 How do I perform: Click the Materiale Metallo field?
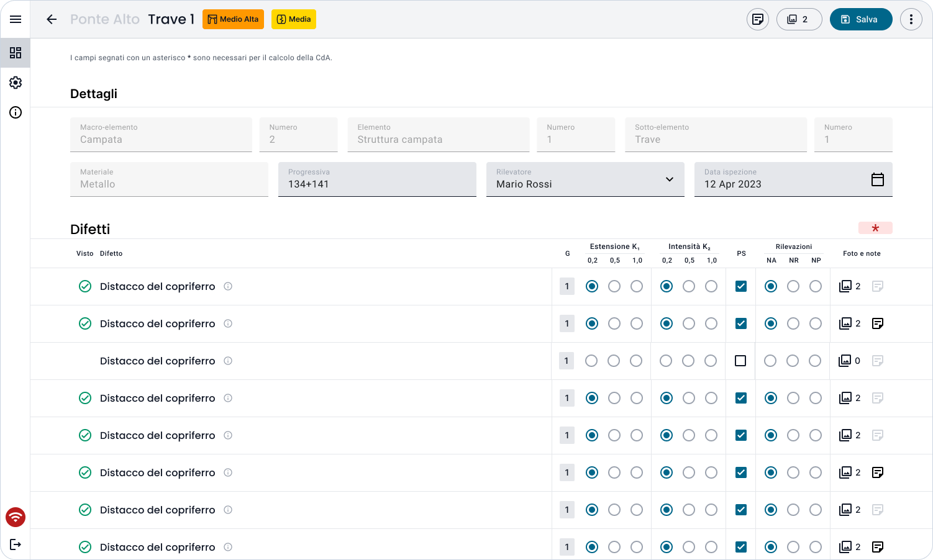point(169,179)
